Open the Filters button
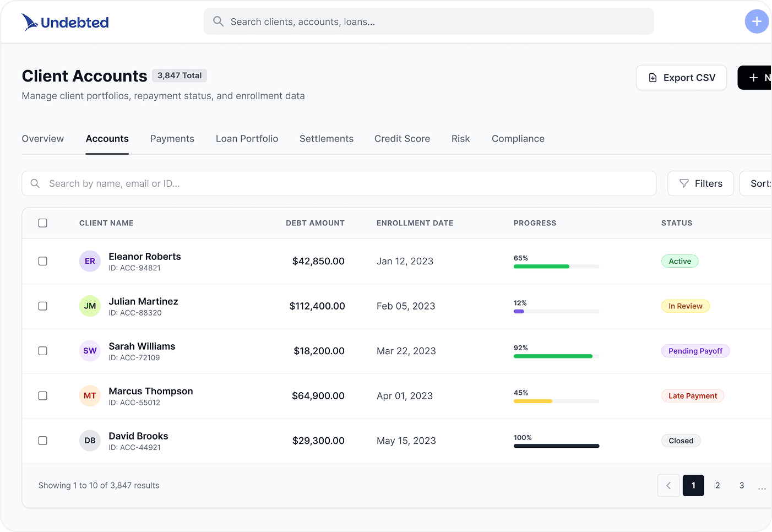 pos(700,183)
